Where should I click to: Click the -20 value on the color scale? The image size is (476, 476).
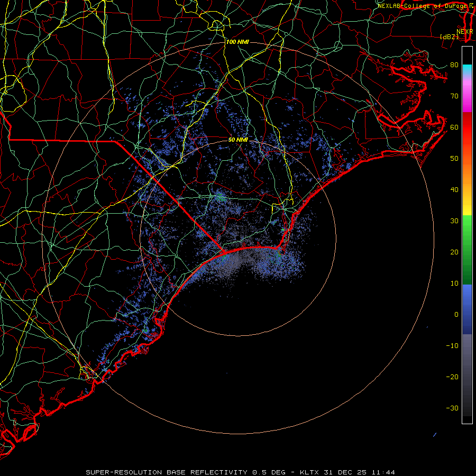(452, 377)
